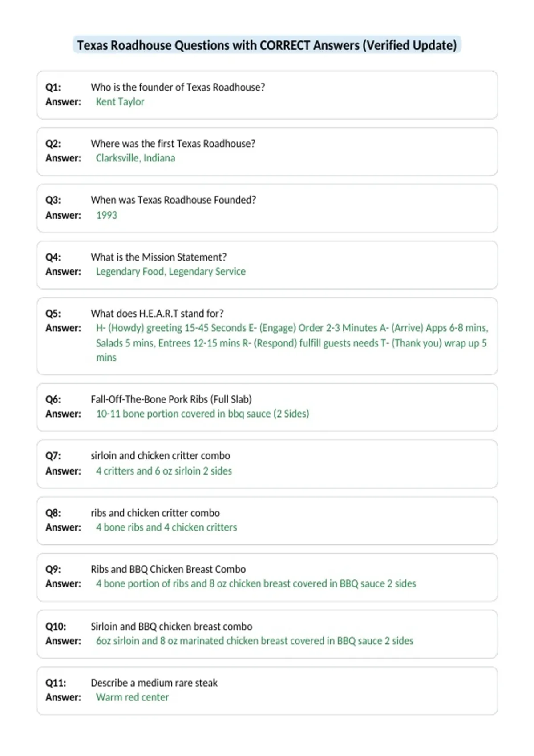The image size is (534, 756).
Task: Click the H.E.A.R.T question text
Action: 158,314
